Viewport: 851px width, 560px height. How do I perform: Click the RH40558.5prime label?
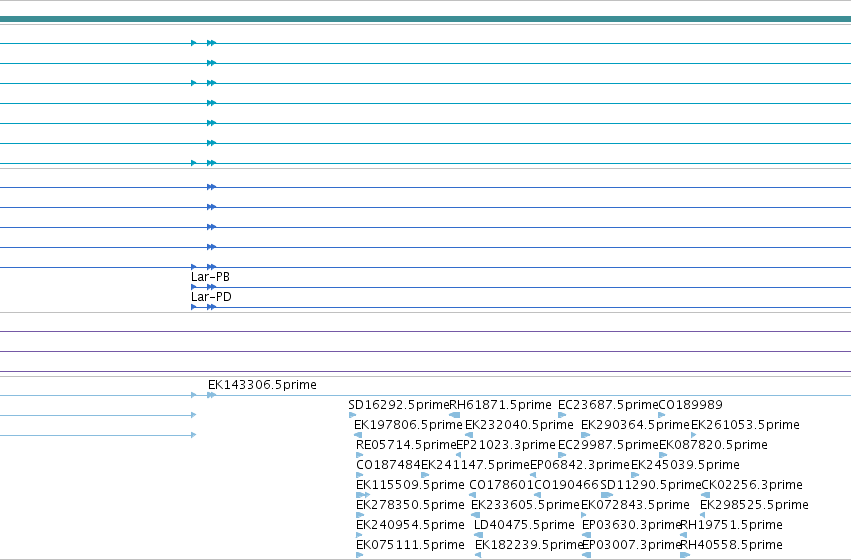[x=732, y=545]
